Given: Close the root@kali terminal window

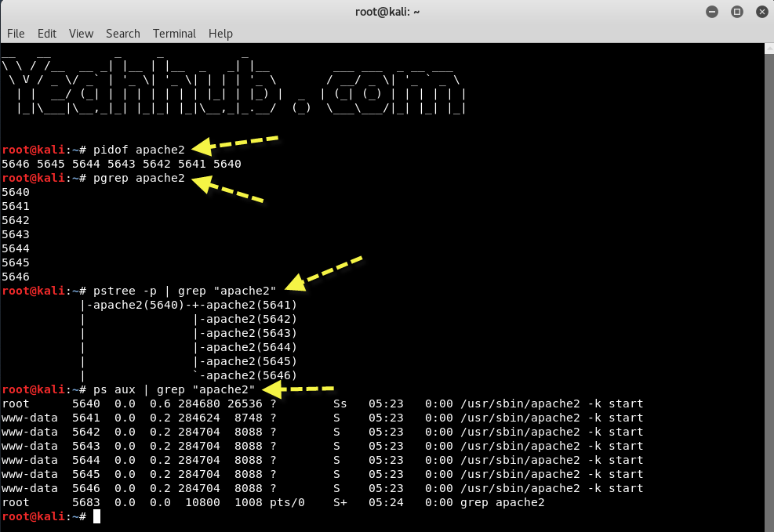Looking at the screenshot, I should 761,12.
